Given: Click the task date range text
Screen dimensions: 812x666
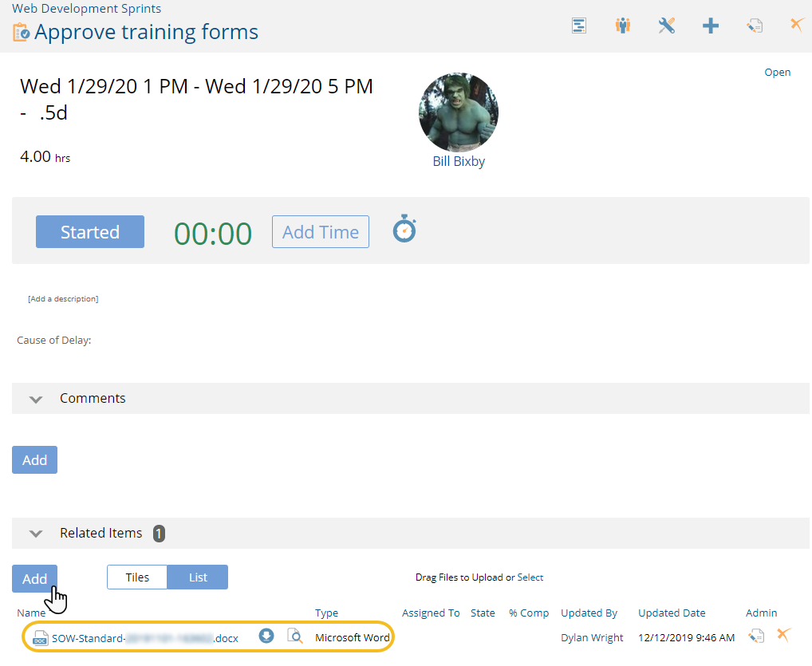Looking at the screenshot, I should pos(197,99).
